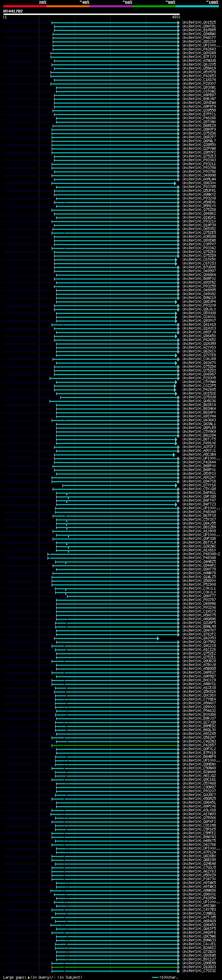The image size is (222, 980).
Task: Select the UniRef100_B6TFS9 identifier
Action: coord(199,516)
